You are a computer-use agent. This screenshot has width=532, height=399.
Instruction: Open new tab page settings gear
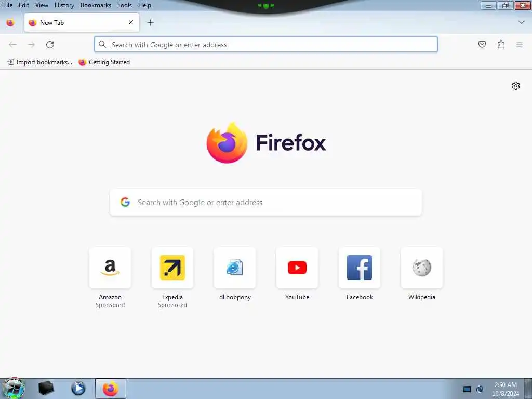pyautogui.click(x=516, y=86)
